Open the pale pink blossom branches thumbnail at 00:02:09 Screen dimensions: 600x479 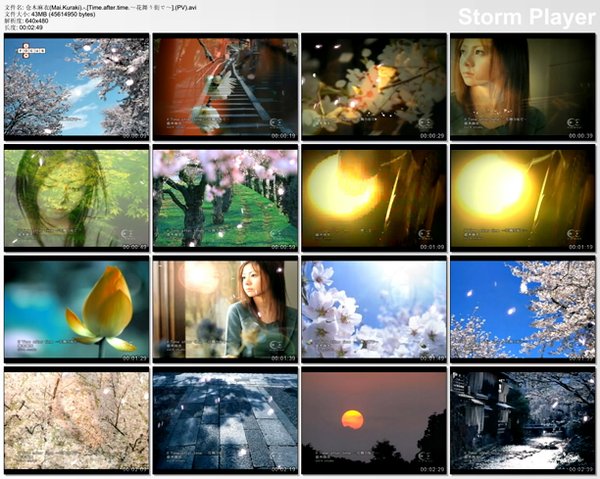coord(77,421)
